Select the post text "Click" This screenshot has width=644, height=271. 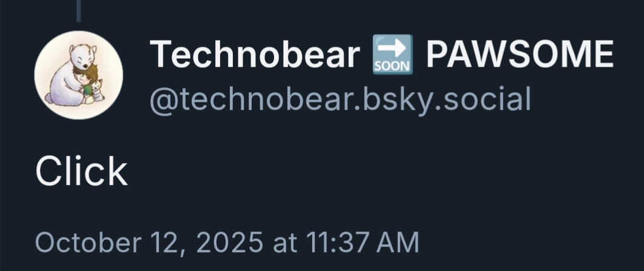click(x=81, y=171)
